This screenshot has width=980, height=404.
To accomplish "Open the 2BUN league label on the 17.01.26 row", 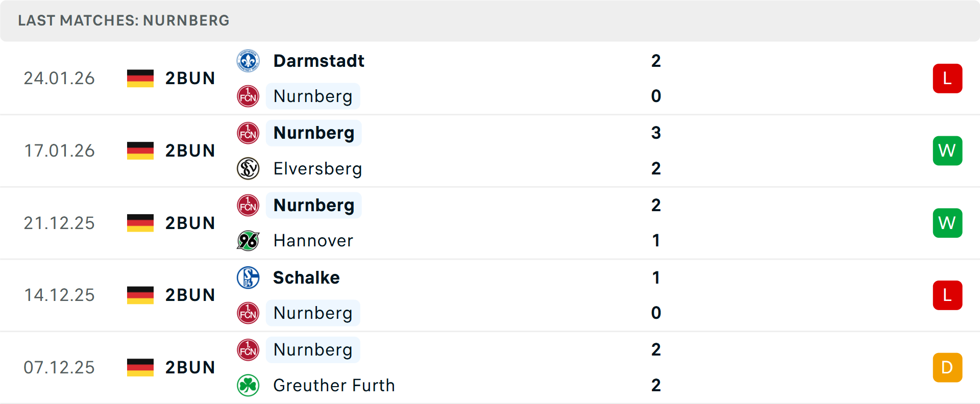I will click(190, 150).
